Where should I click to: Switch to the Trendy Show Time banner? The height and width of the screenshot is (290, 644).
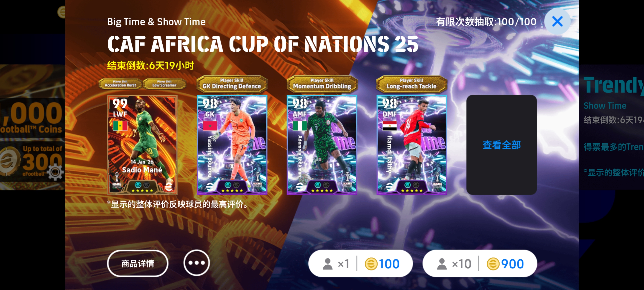(611, 127)
